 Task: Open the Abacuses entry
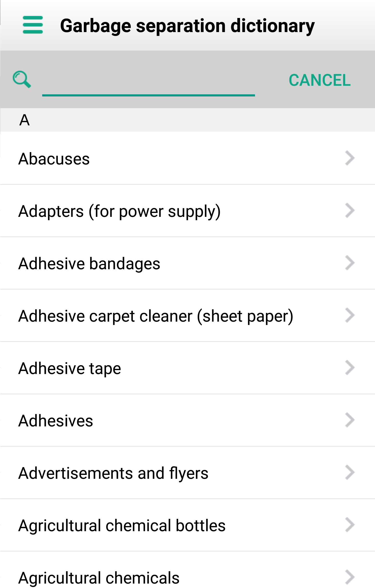(187, 158)
